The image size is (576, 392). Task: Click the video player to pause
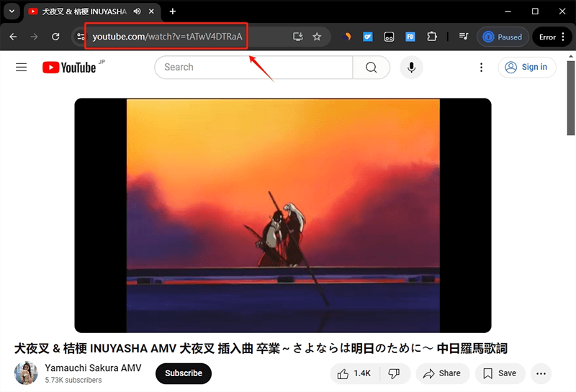pos(283,216)
